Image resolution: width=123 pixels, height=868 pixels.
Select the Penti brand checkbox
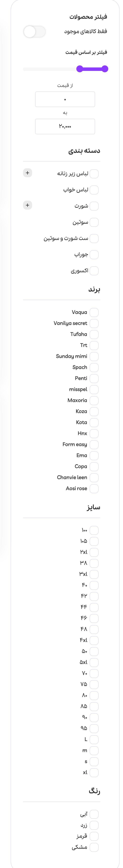94,378
